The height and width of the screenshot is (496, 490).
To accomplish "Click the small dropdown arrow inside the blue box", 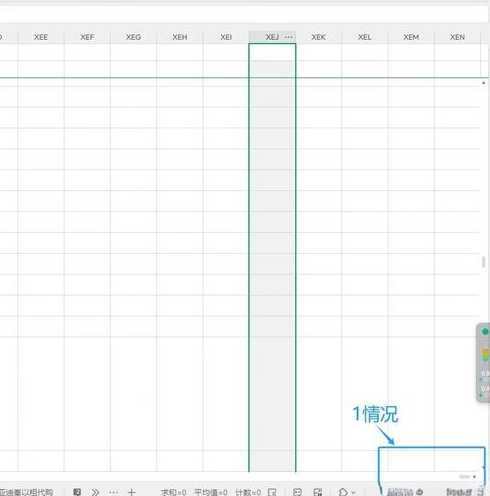I will [474, 477].
